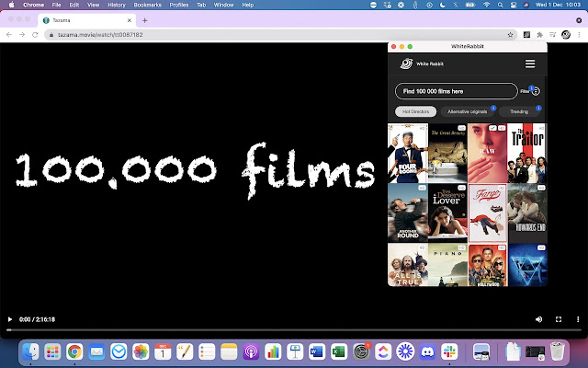The image size is (588, 368).
Task: Open the History menu
Action: (116, 5)
